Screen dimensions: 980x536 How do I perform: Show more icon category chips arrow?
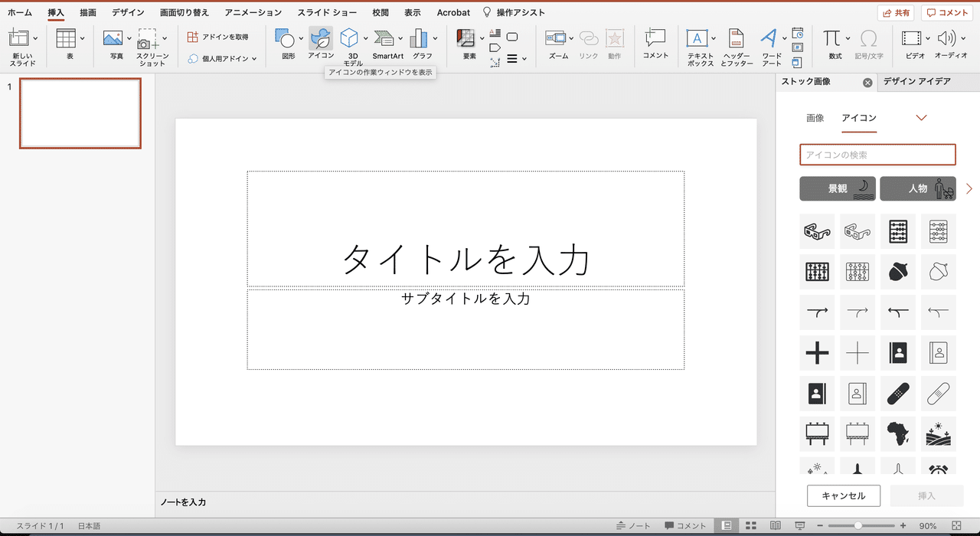(969, 188)
